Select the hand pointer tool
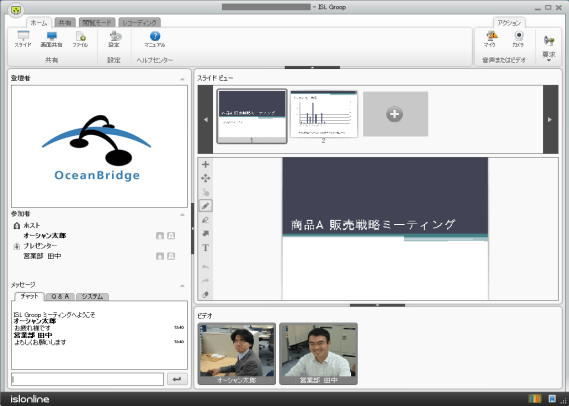 point(205,192)
